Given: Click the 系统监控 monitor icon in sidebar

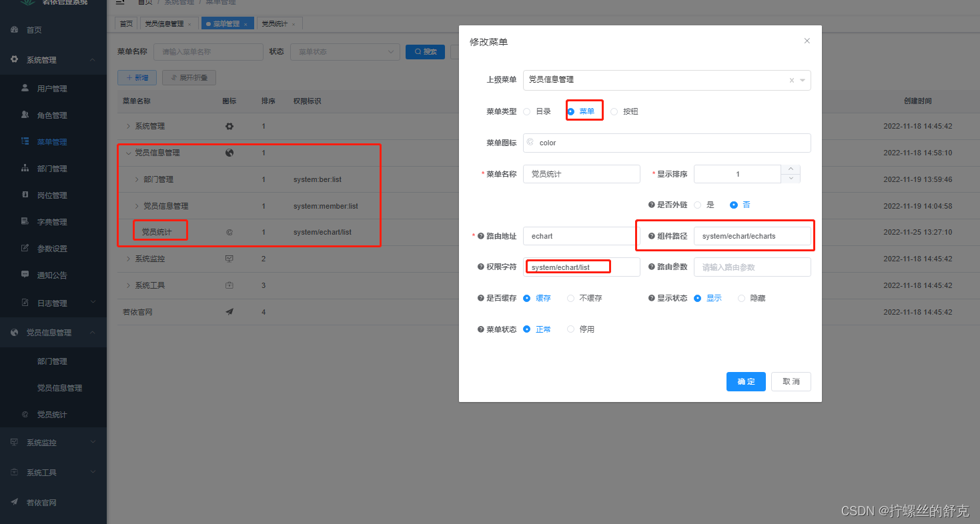Looking at the screenshot, I should [x=15, y=442].
